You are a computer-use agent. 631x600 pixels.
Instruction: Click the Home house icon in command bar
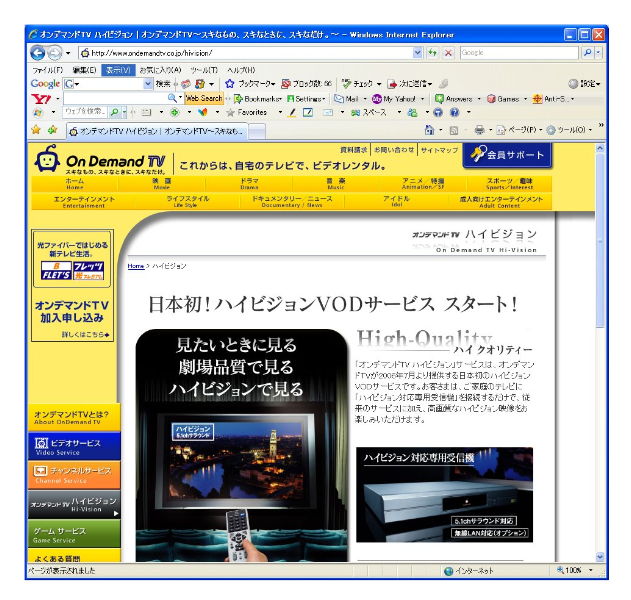(x=430, y=130)
